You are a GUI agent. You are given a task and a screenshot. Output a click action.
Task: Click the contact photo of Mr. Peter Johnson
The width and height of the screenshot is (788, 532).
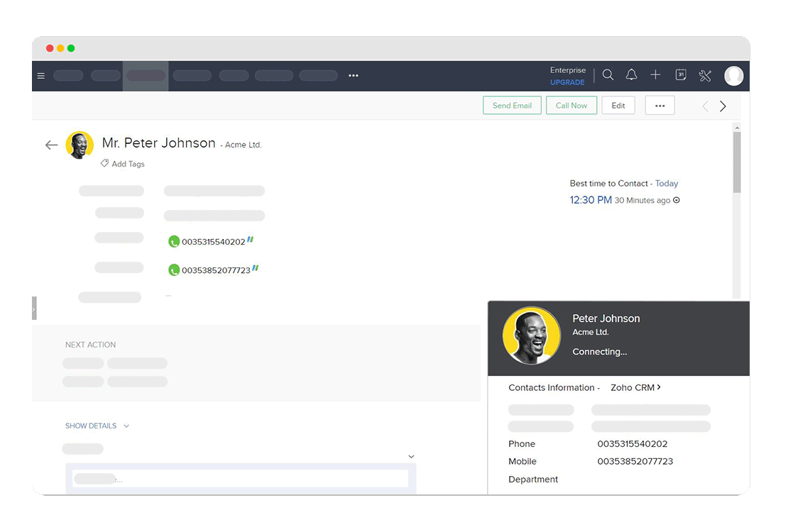click(80, 145)
